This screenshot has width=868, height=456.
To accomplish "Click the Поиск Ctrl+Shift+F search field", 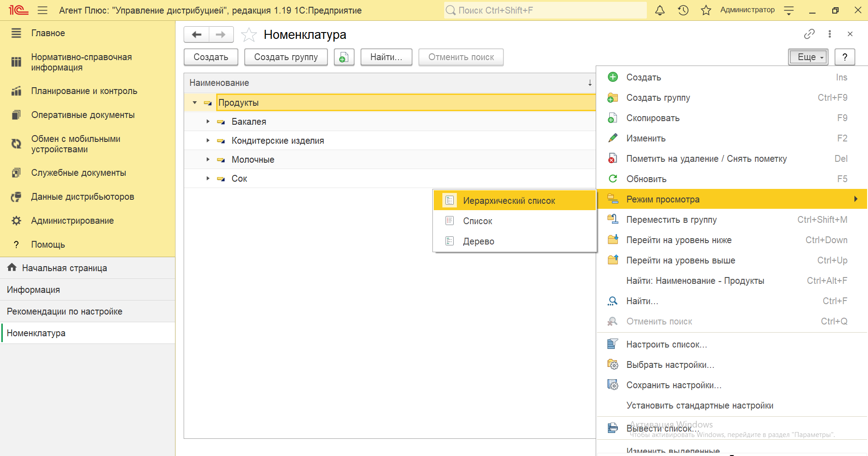I will tap(545, 10).
